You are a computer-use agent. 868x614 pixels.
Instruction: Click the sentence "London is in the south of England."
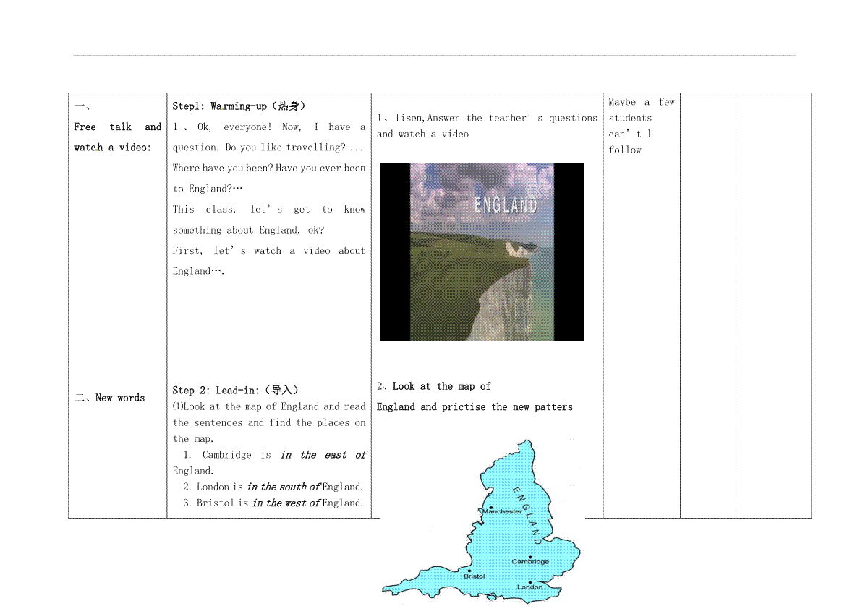coord(273,487)
